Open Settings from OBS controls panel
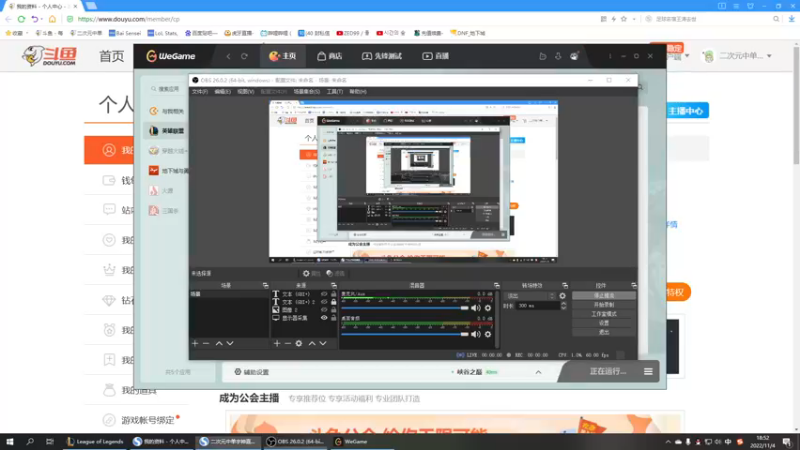 [604, 323]
